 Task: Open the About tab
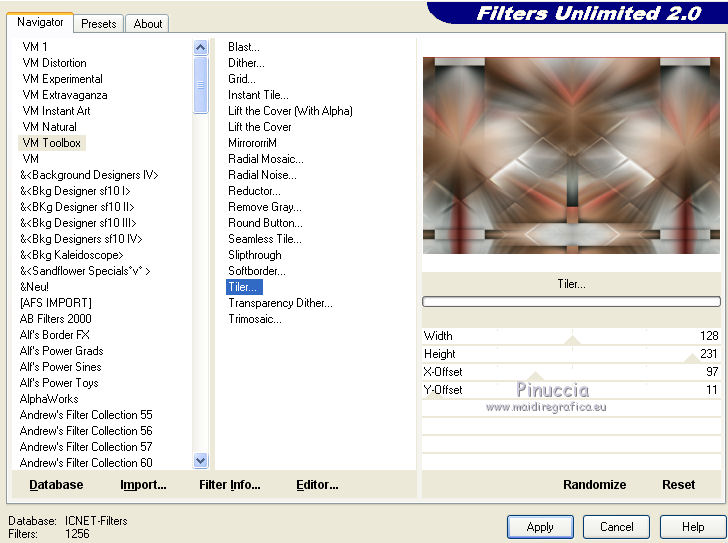(x=148, y=24)
